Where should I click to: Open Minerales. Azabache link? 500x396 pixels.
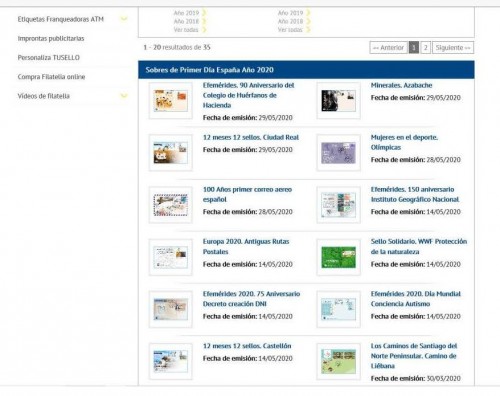(401, 85)
